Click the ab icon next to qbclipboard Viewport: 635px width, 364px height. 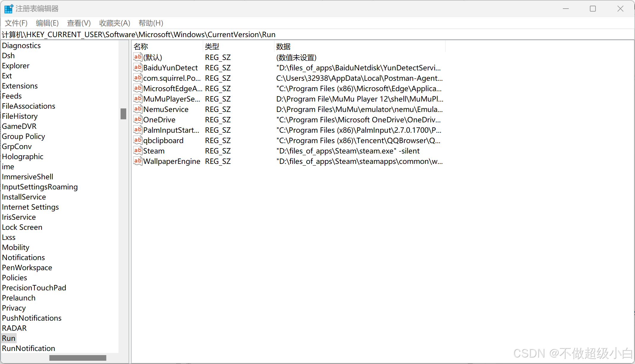tap(138, 140)
